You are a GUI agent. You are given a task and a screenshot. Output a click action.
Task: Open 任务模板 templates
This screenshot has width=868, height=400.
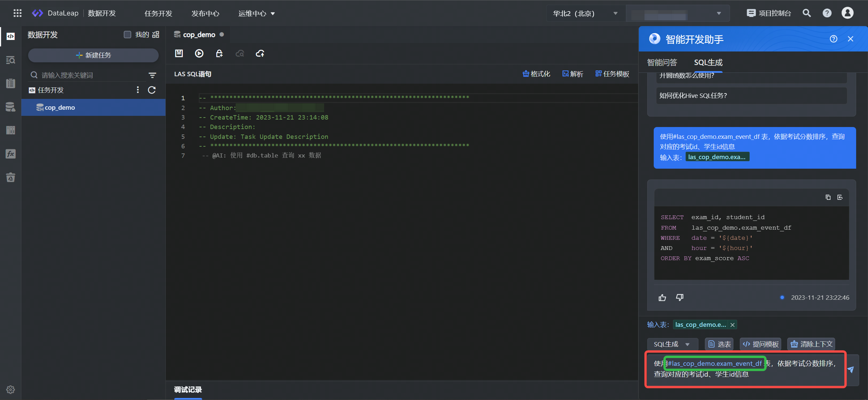point(612,74)
